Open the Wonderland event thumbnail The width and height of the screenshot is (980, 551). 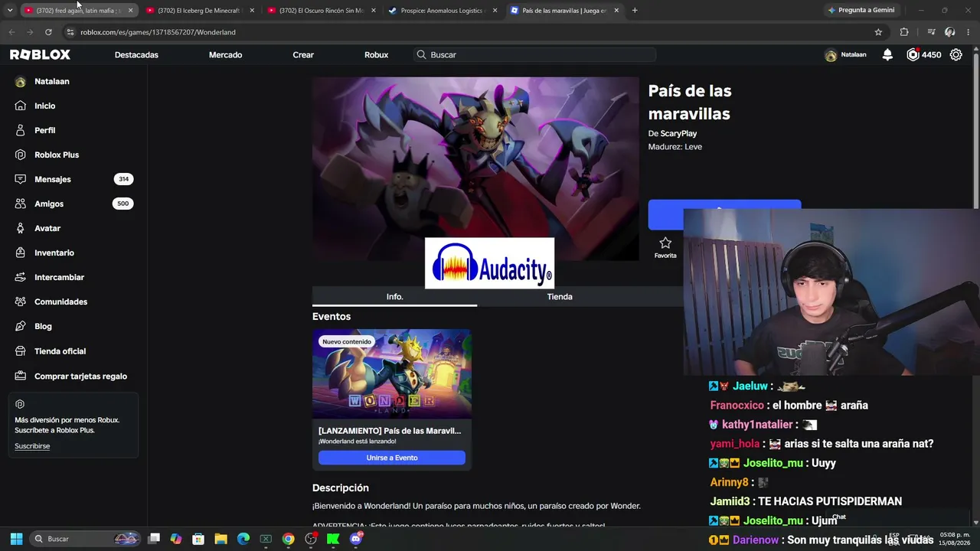[392, 374]
